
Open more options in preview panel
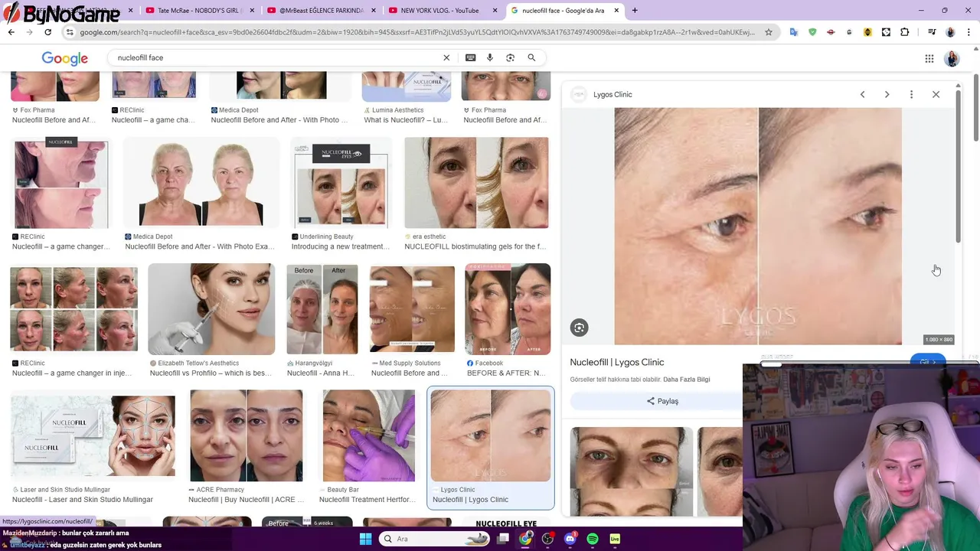click(x=911, y=94)
